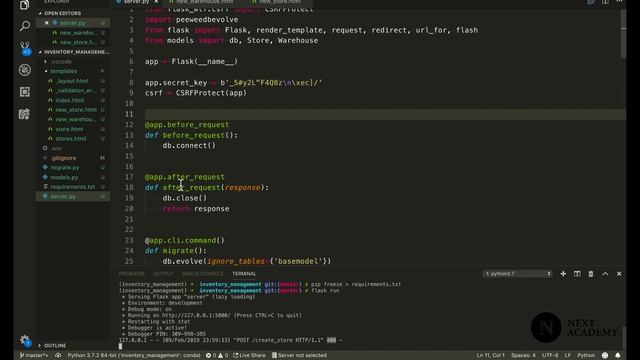Open _layout.html in templates
The image size is (640, 360).
72,81
